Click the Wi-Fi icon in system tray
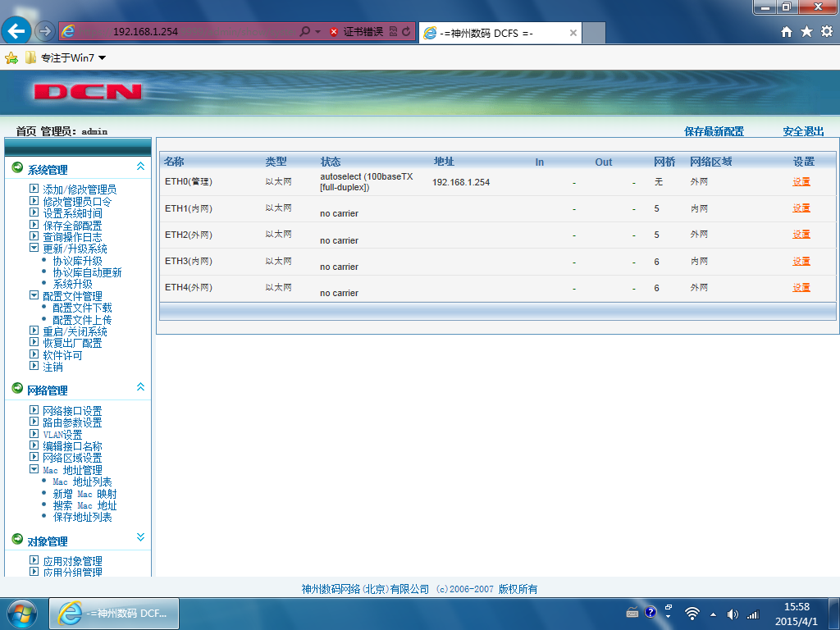This screenshot has height=630, width=840. (692, 614)
